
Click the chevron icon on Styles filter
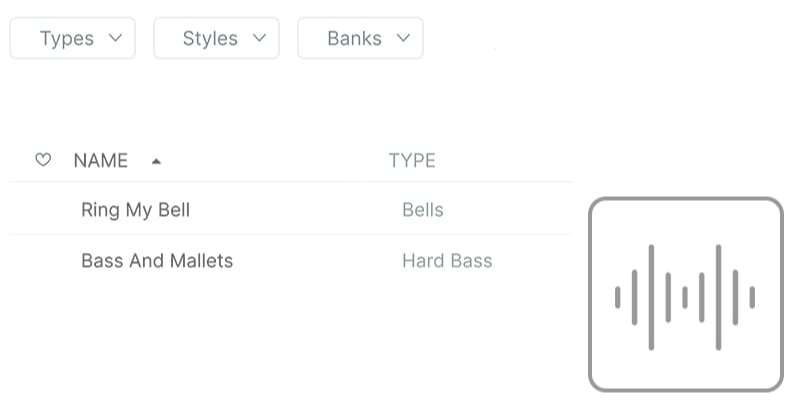click(260, 38)
